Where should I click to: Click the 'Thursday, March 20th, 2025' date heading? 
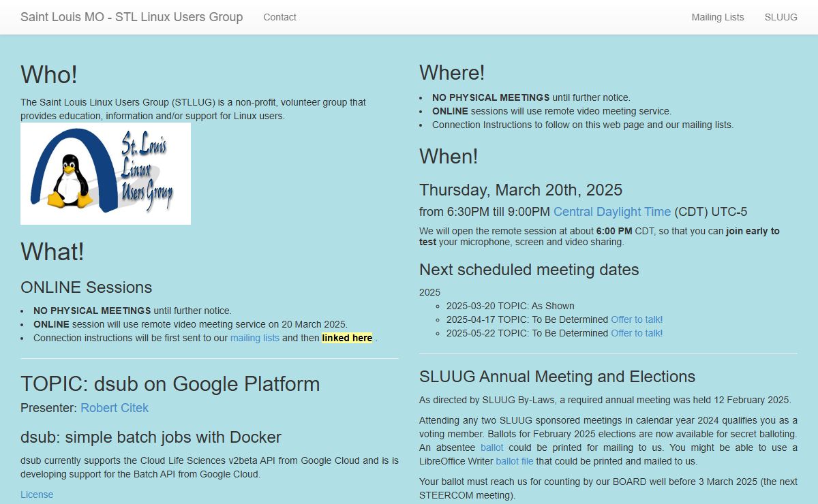520,190
